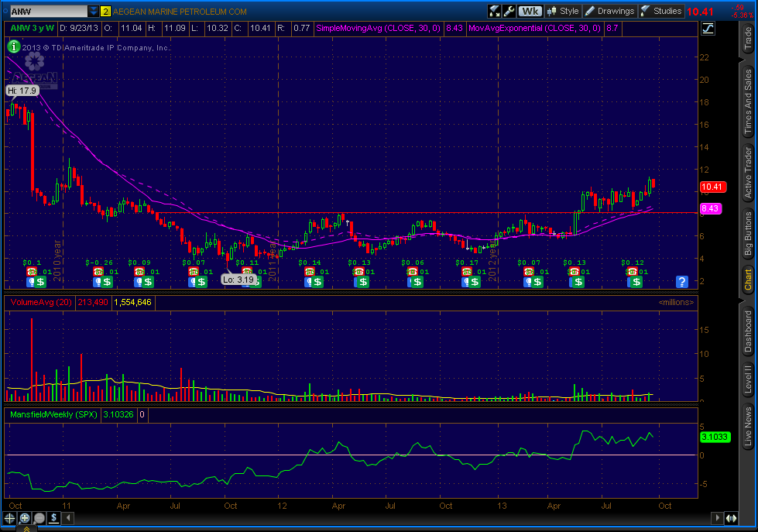Image resolution: width=758 pixels, height=532 pixels.
Task: Click the chart share icon in toolbar
Action: [x=494, y=11]
